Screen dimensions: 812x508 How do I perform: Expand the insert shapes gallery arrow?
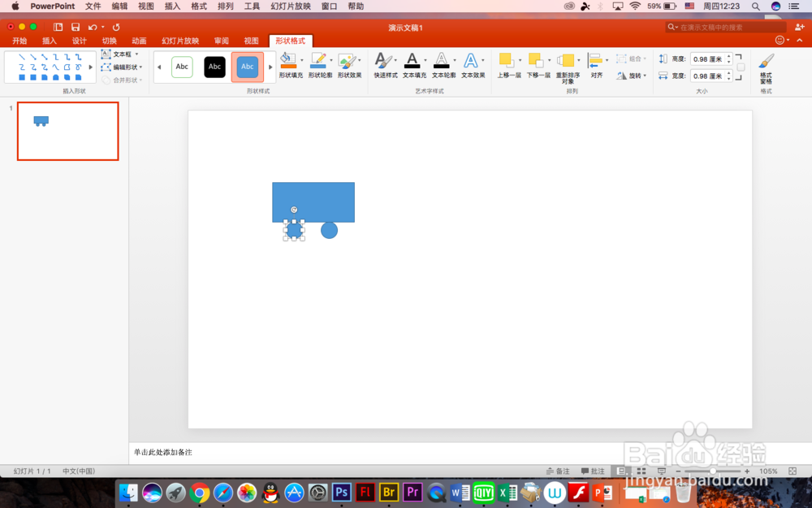(x=91, y=67)
